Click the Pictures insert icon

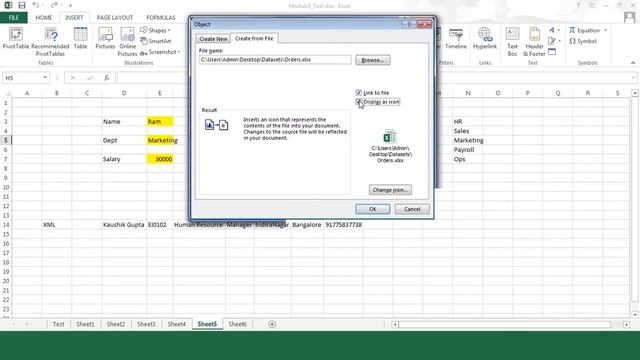pos(105,38)
